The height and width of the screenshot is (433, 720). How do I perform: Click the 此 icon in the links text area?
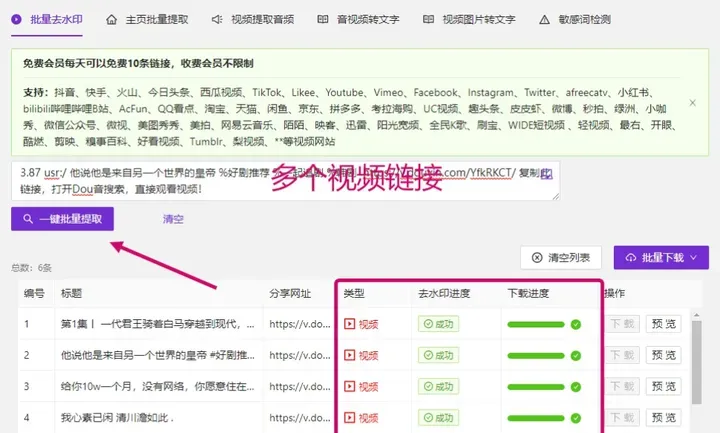coord(546,174)
